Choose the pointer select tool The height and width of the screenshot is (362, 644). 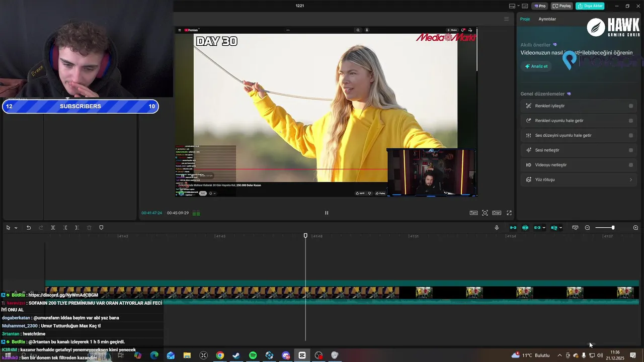click(8, 228)
